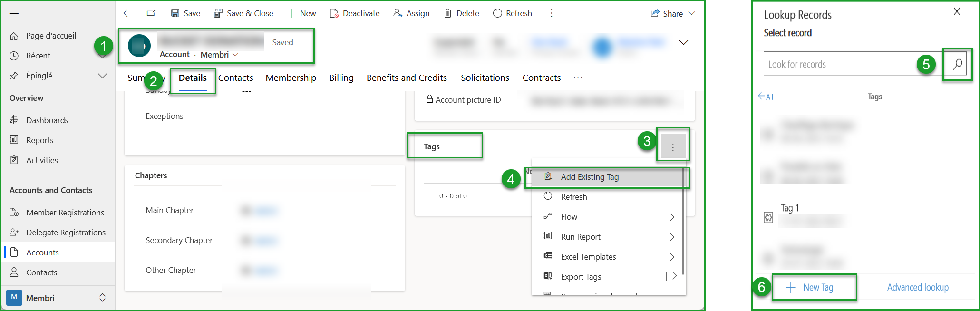
Task: Open Tags section more commands button
Action: (673, 147)
